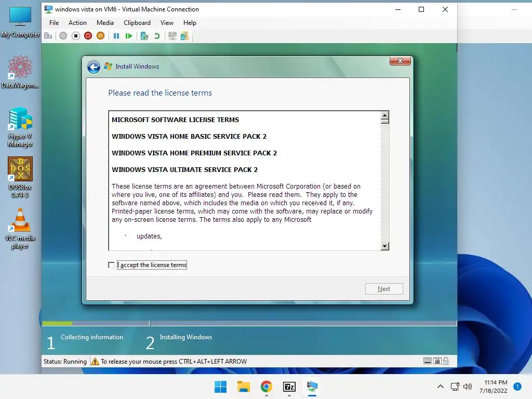Open the File menu
The height and width of the screenshot is (399, 532).
[54, 23]
